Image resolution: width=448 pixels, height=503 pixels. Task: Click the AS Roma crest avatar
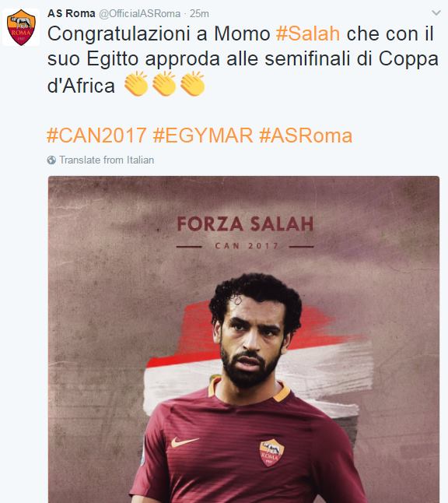pyautogui.click(x=21, y=27)
